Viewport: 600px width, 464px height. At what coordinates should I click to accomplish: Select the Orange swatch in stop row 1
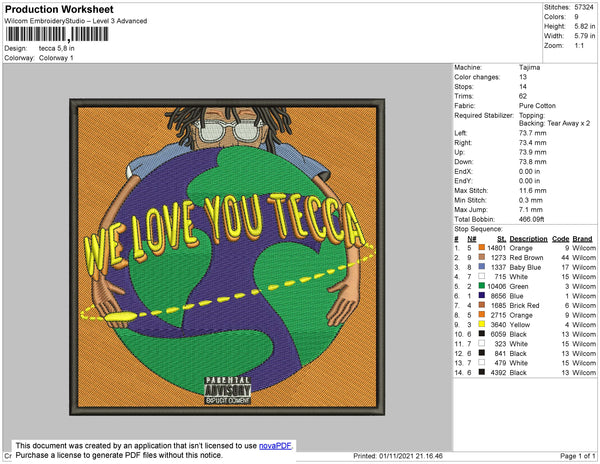click(482, 248)
